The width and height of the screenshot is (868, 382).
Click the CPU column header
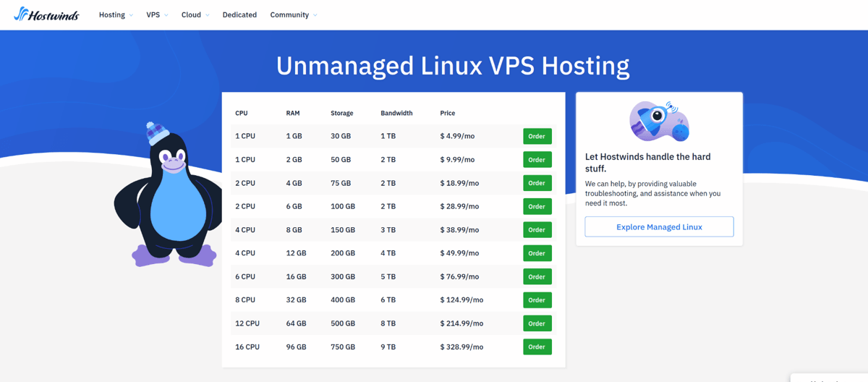click(242, 113)
